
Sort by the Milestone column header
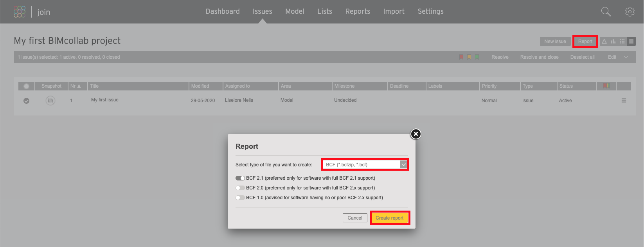pos(360,86)
